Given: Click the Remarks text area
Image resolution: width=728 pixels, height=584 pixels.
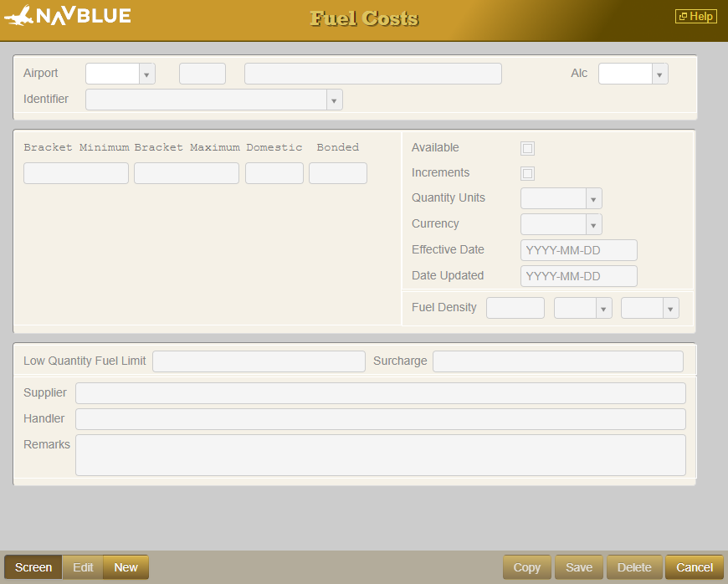Looking at the screenshot, I should pyautogui.click(x=381, y=455).
